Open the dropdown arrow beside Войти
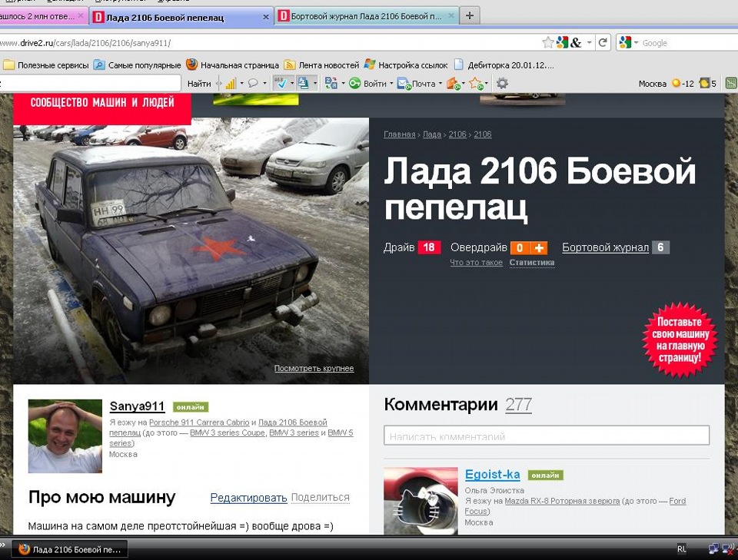738x560 pixels. [391, 83]
